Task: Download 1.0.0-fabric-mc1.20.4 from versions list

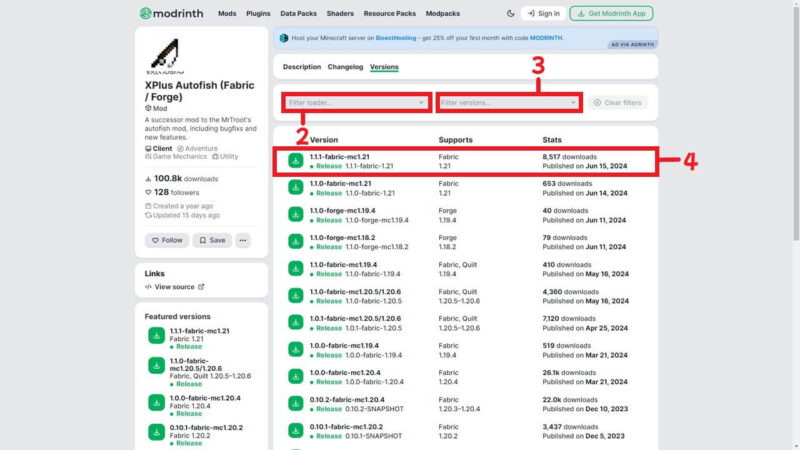Action: 297,376
